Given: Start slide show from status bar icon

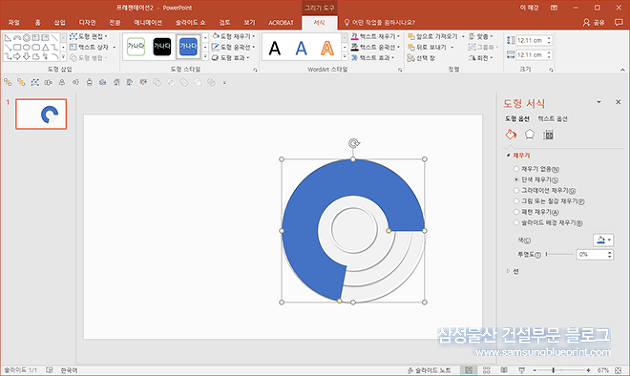Looking at the screenshot, I should click(x=522, y=370).
